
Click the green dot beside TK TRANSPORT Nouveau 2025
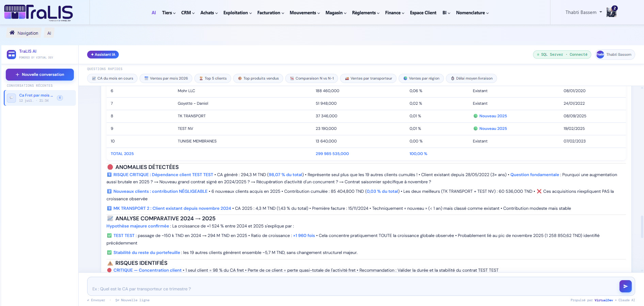(476, 116)
